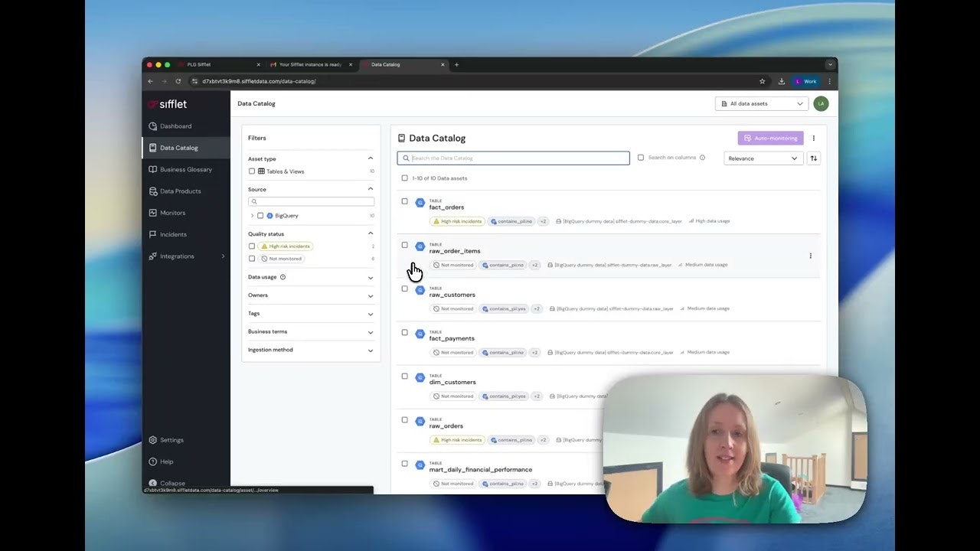
Task: Bookmark this page with the star icon
Action: (762, 81)
